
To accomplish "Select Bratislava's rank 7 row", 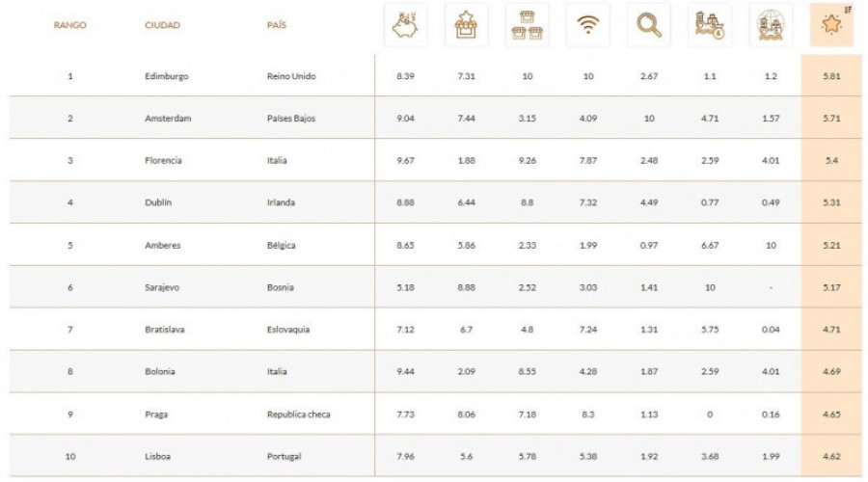I will click(x=436, y=330).
